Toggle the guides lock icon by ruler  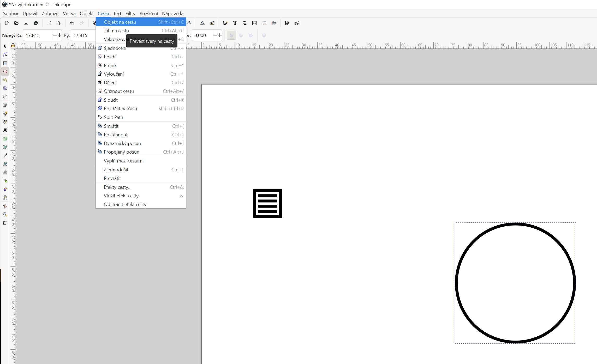coord(13,46)
